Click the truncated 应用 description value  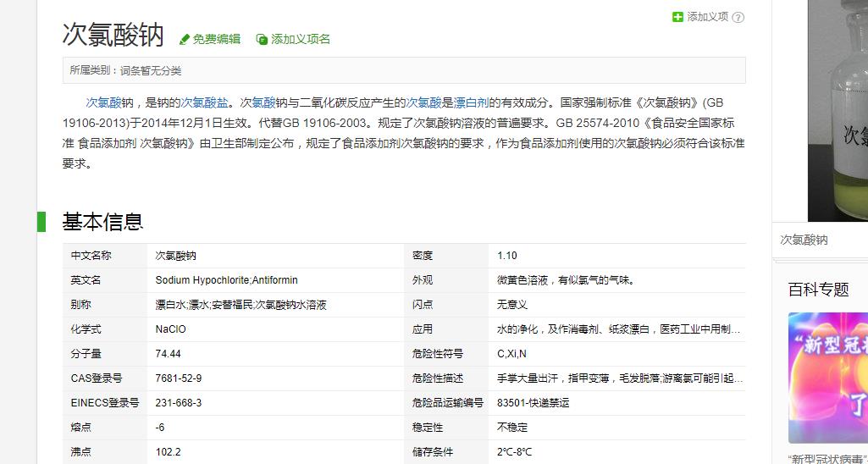click(618, 329)
